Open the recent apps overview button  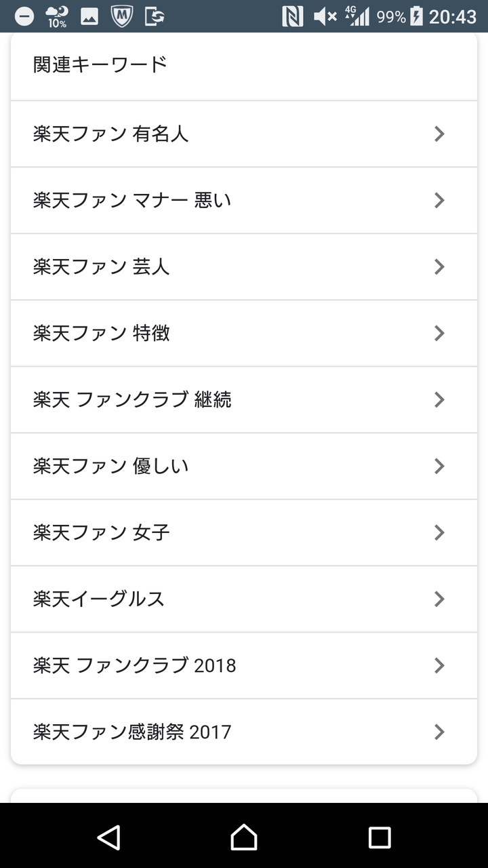coord(380,837)
